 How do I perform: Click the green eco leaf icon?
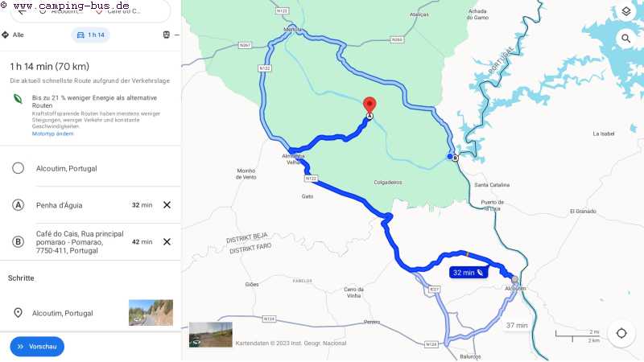click(x=18, y=99)
